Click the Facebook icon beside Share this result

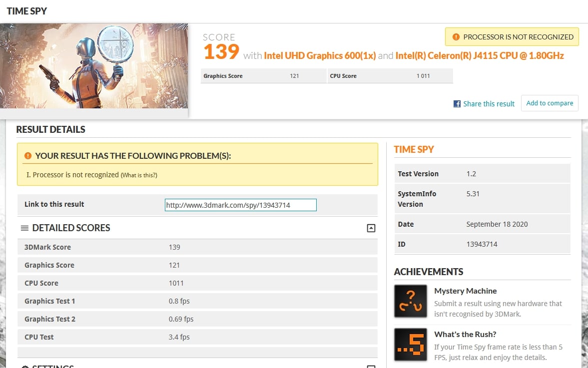click(x=457, y=104)
